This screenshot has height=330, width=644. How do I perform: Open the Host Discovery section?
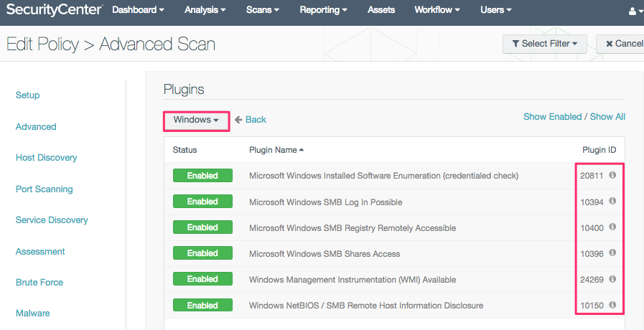(x=47, y=158)
